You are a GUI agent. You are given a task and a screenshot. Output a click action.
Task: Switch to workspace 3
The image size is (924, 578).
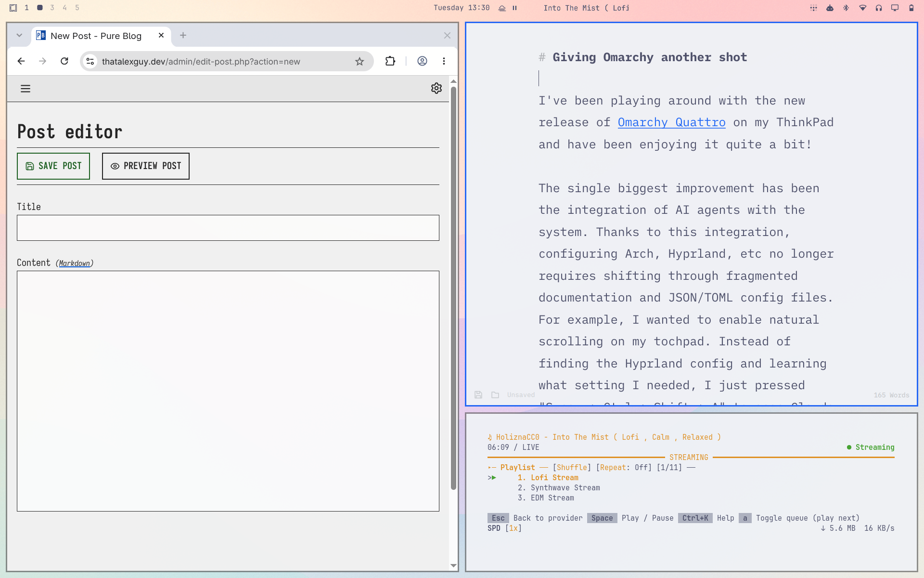(52, 8)
